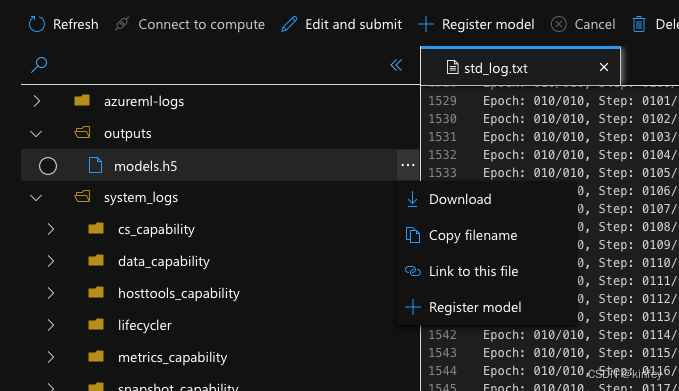The image size is (679, 391).
Task: Click Register model in the top toolbar
Action: (x=476, y=24)
